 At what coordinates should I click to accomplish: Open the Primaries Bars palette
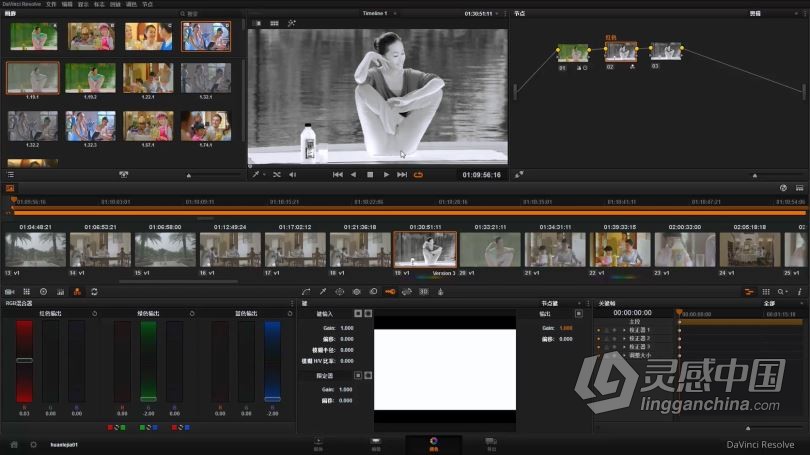[60, 292]
